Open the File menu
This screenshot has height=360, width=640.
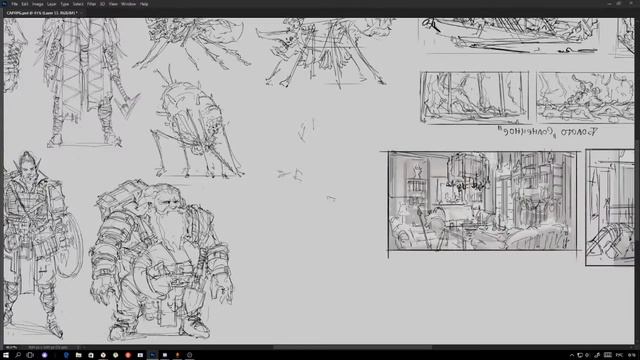coord(14,4)
